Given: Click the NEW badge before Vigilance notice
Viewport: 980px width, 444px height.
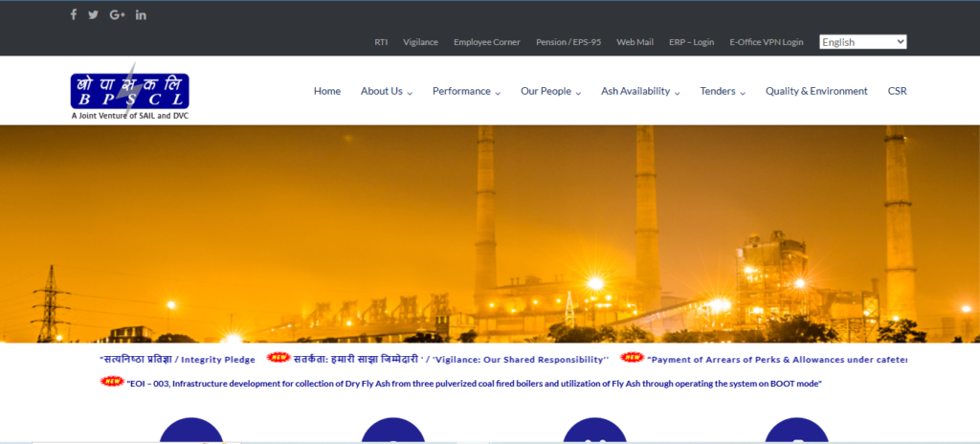Looking at the screenshot, I should 278,358.
